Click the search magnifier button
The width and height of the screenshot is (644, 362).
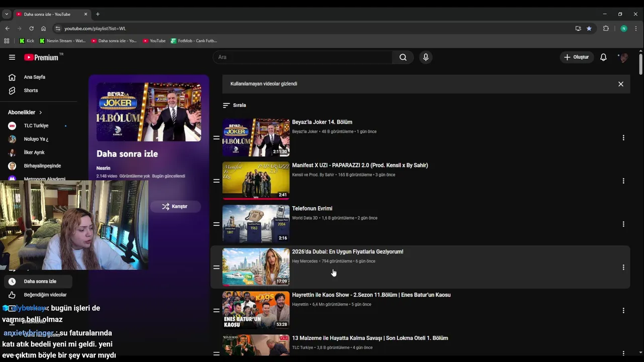403,57
